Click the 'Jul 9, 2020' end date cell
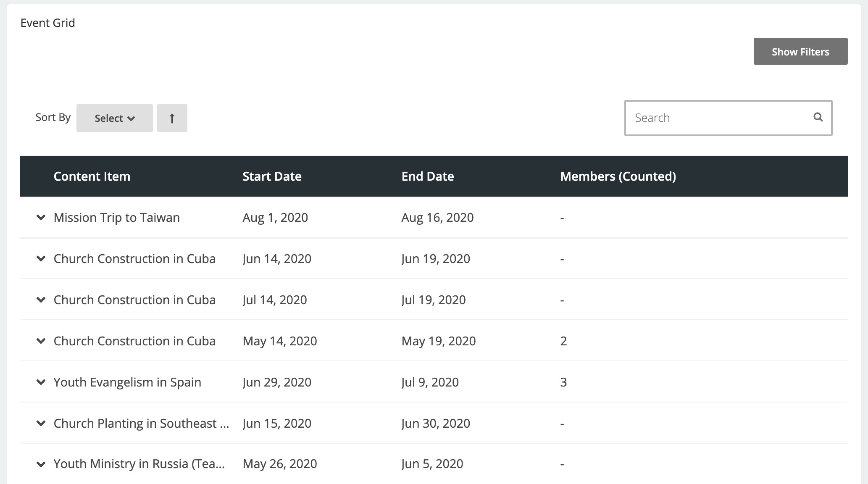This screenshot has width=868, height=484. tap(430, 382)
